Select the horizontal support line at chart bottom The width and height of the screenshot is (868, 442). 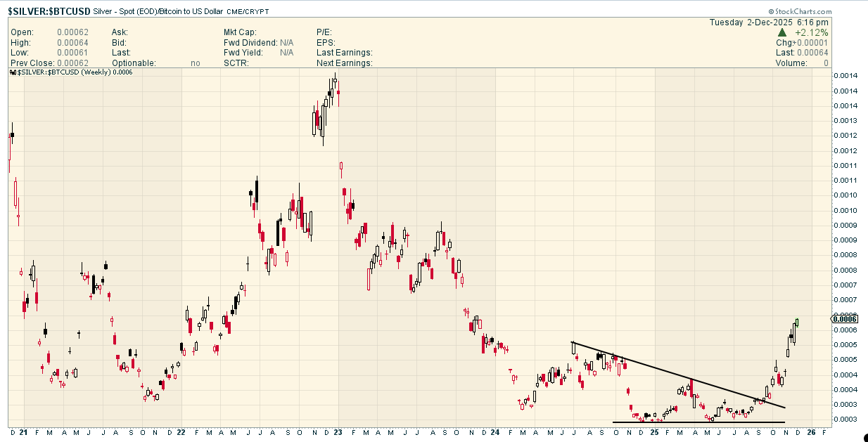(696, 422)
